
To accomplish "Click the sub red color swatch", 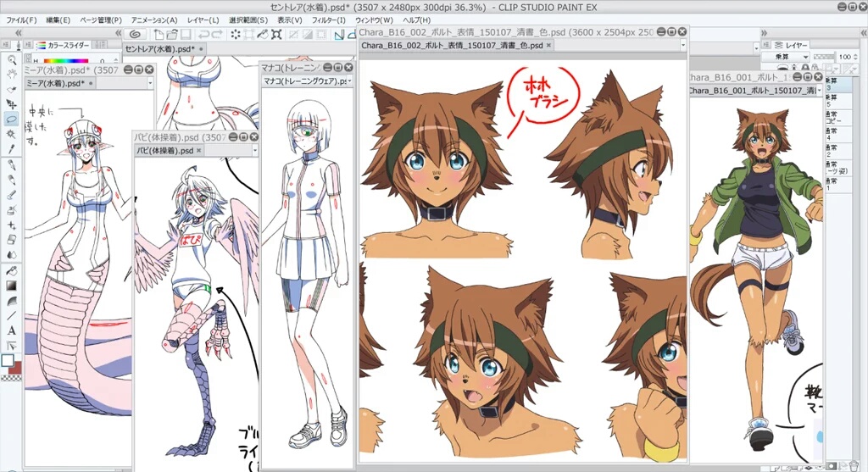I will click(x=15, y=368).
